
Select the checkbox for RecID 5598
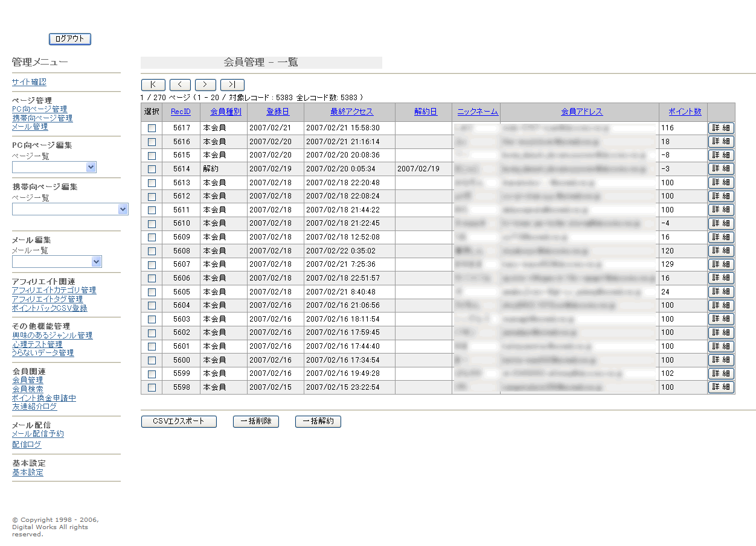coord(152,387)
